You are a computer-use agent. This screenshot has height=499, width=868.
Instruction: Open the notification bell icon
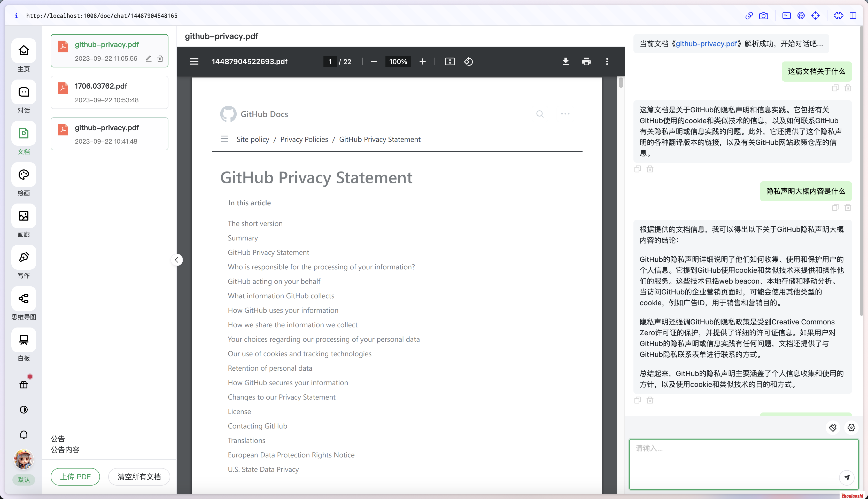click(x=24, y=435)
